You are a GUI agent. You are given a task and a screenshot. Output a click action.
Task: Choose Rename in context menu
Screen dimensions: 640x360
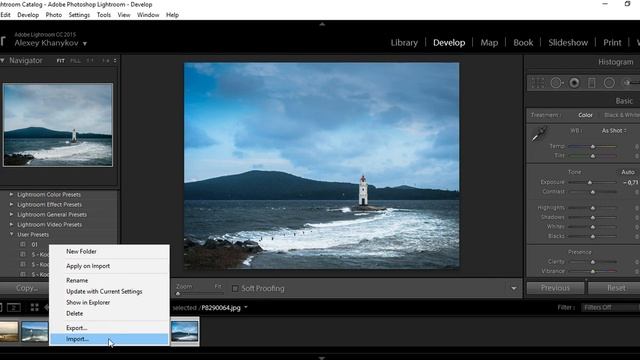(110, 280)
